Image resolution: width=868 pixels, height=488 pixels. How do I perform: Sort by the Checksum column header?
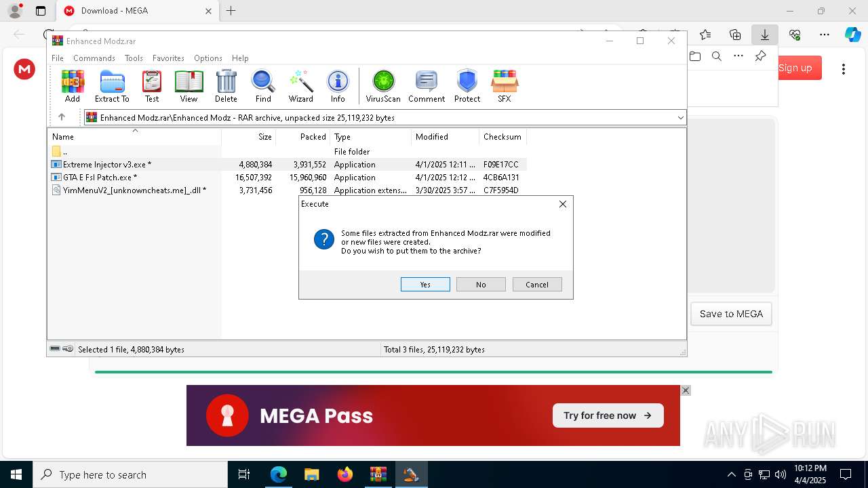[x=503, y=137]
